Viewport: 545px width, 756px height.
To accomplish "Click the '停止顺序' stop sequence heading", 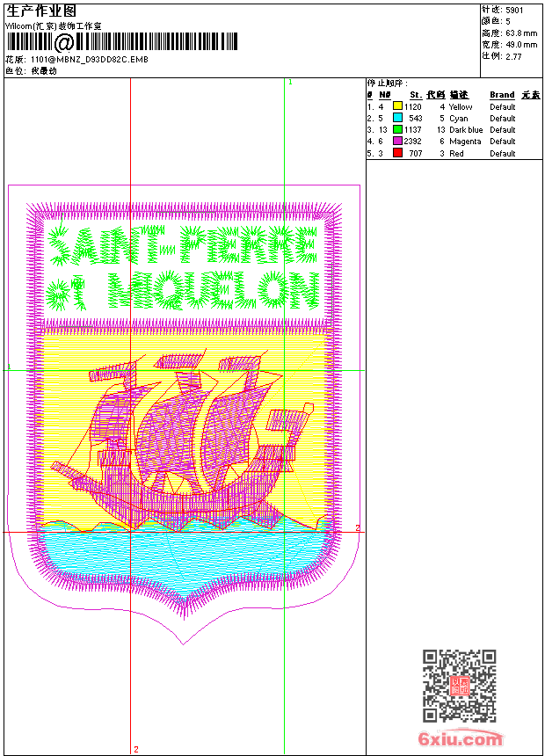I will pos(387,84).
